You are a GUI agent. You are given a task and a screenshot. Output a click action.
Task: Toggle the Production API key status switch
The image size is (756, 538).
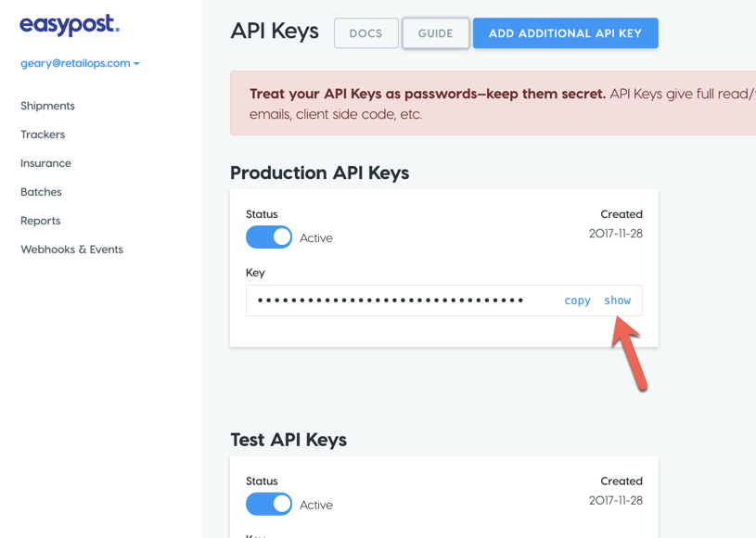pyautogui.click(x=269, y=237)
